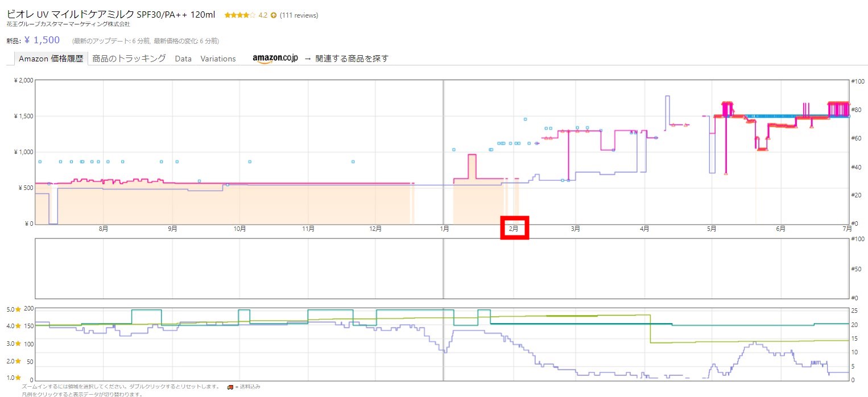Click the 12月 label on time axis
The height and width of the screenshot is (397, 868).
click(375, 229)
